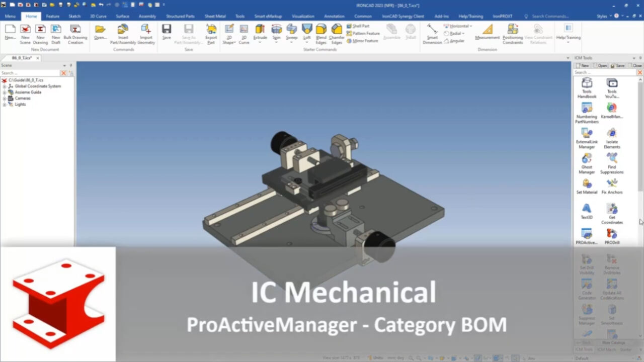Click the New button in ICM Tools
Viewport: 644px width, 362px height.
[x=582, y=66]
